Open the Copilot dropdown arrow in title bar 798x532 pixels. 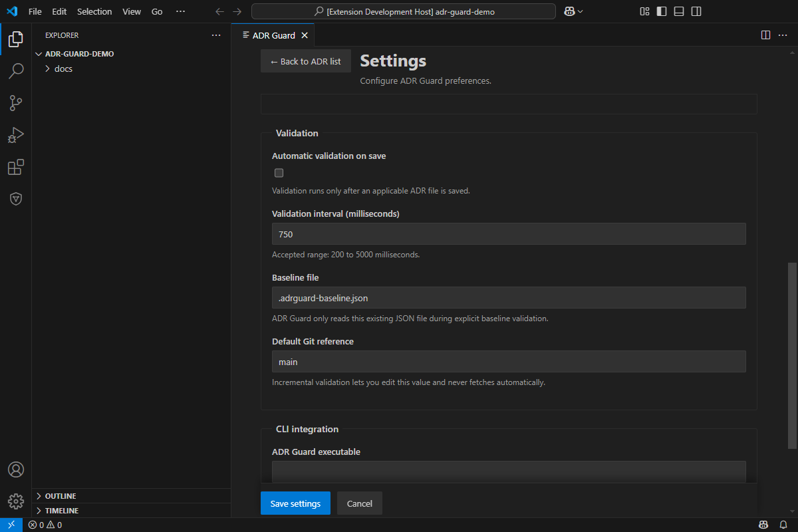click(x=581, y=11)
